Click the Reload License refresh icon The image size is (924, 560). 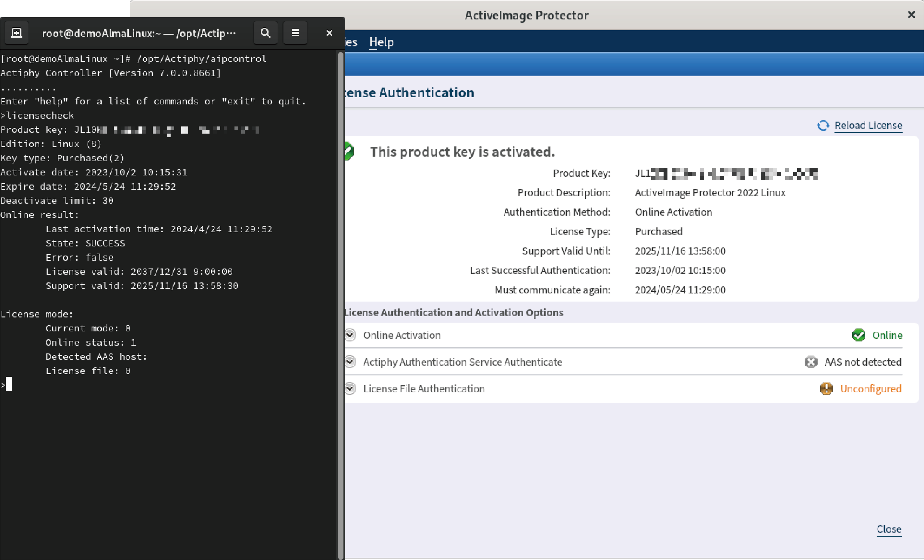tap(823, 125)
